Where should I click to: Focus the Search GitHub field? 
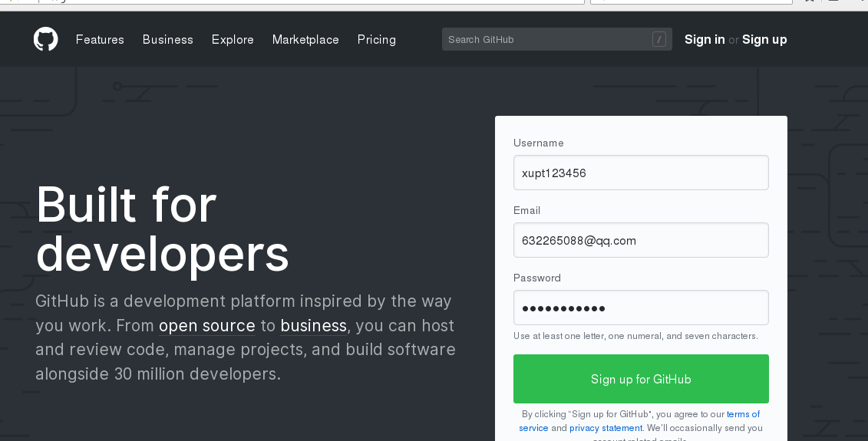[557, 39]
